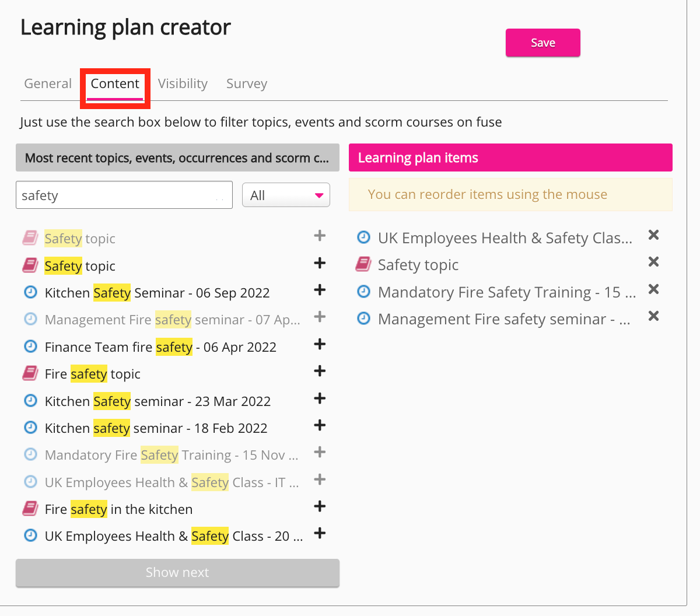The height and width of the screenshot is (616, 700).
Task: Click plus icon beside Fire safety topic
Action: pyautogui.click(x=320, y=371)
